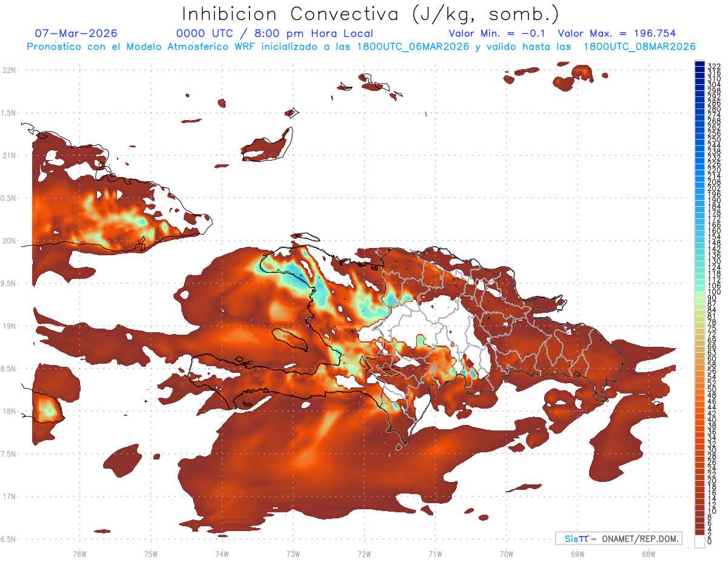
Task: Click the "68W" longitude label
Action: click(648, 554)
